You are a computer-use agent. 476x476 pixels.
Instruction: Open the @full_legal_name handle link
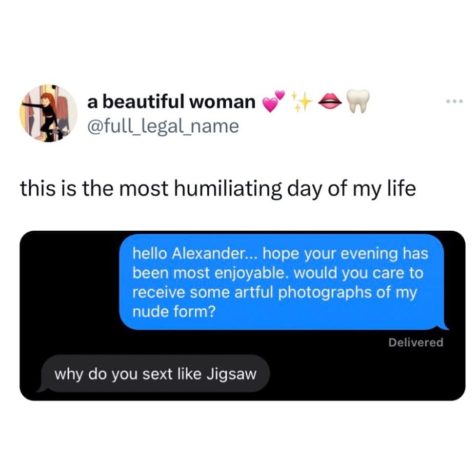[x=163, y=126]
